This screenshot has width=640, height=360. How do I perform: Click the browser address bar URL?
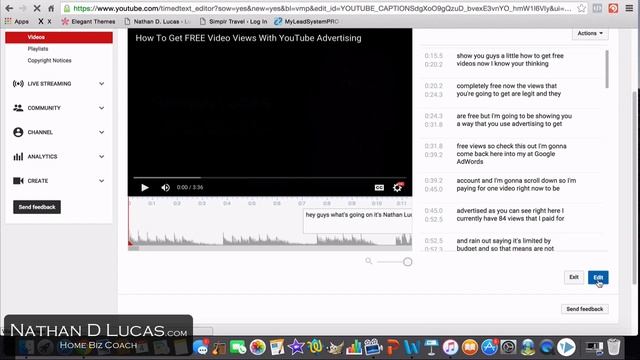[x=322, y=8]
